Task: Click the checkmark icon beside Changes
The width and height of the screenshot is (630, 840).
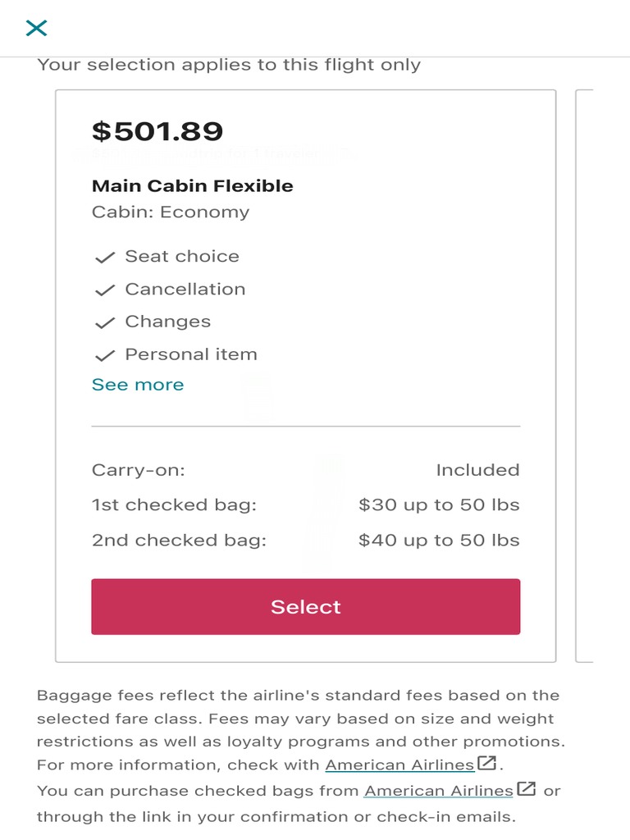Action: coord(104,323)
